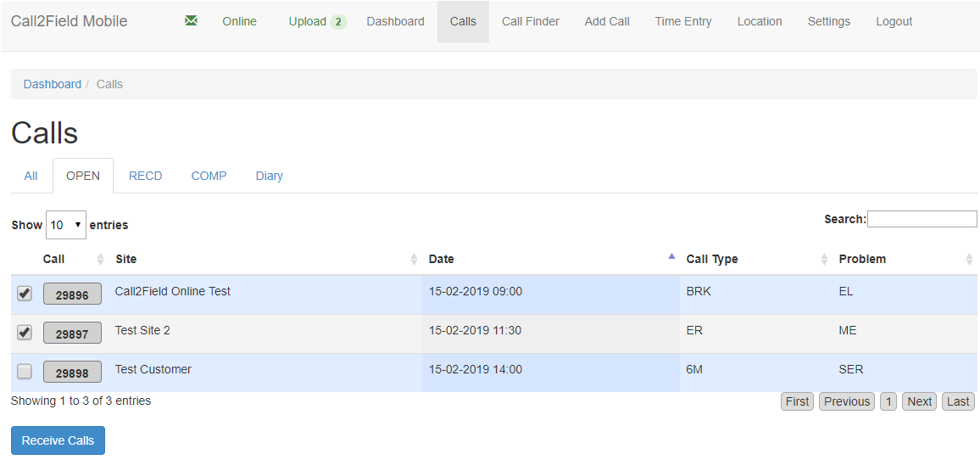Click the Problem column sort icon
The height and width of the screenshot is (471, 980).
pos(969,260)
